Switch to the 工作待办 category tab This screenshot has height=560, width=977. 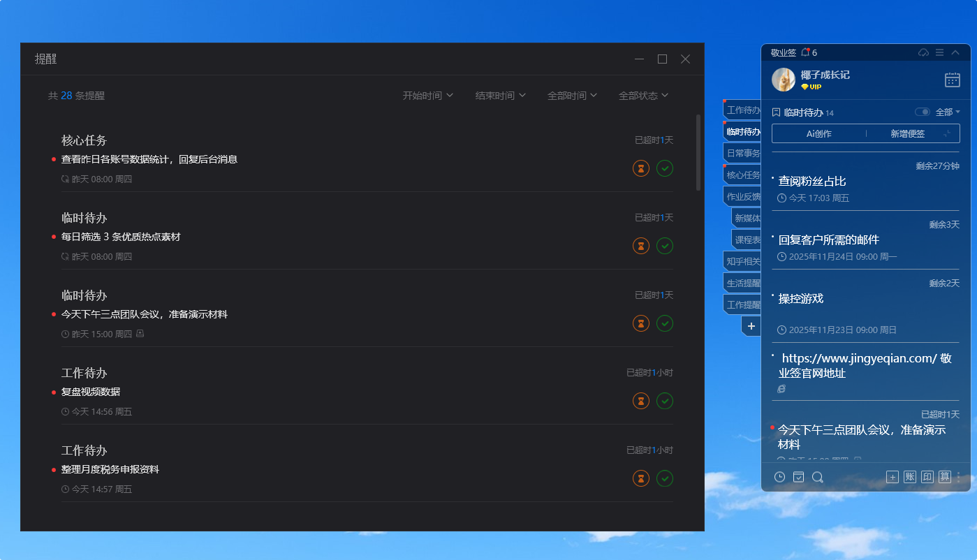(x=742, y=110)
